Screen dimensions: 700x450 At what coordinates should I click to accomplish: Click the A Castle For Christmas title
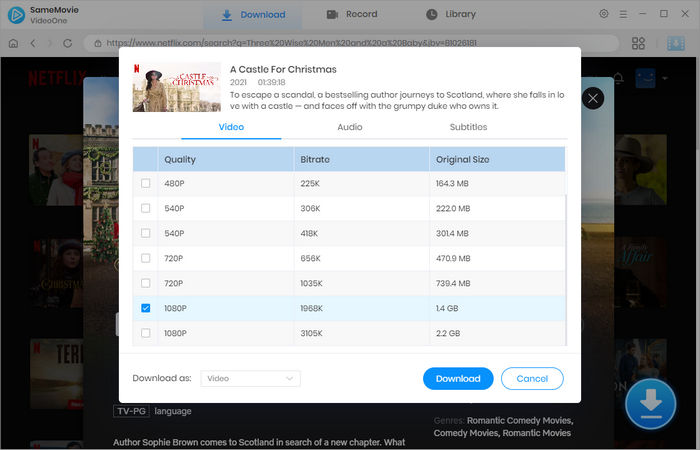click(283, 70)
